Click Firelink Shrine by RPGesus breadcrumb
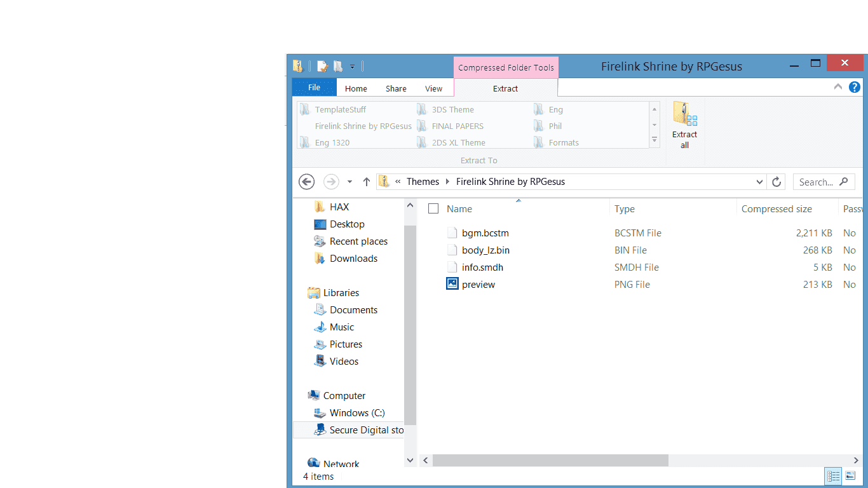Screen dimensions: 868x488 click(510, 182)
